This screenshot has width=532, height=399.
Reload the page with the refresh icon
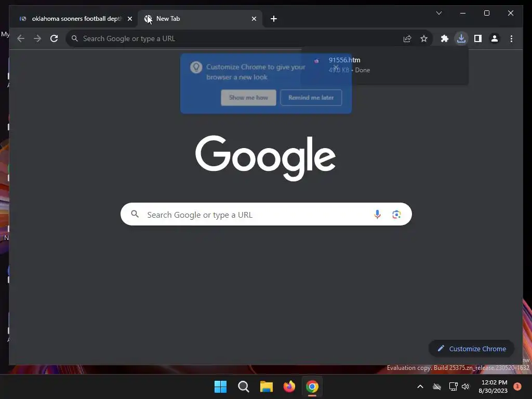54,38
